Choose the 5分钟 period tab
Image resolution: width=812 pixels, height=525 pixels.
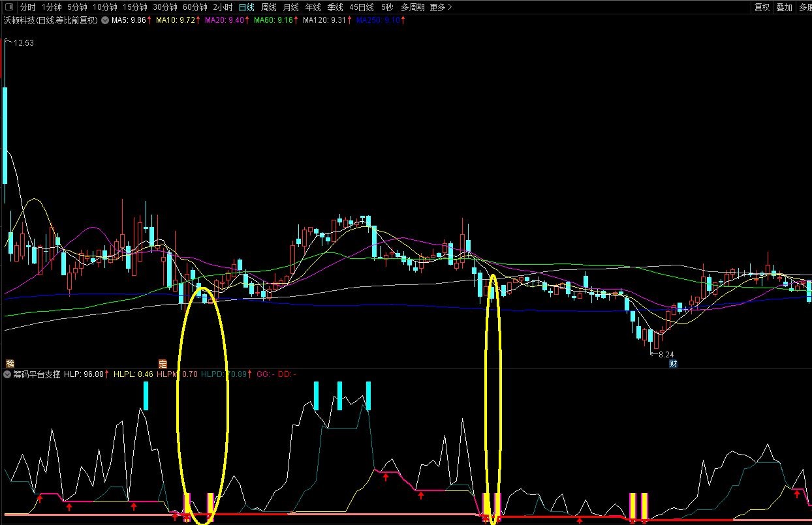(x=78, y=8)
